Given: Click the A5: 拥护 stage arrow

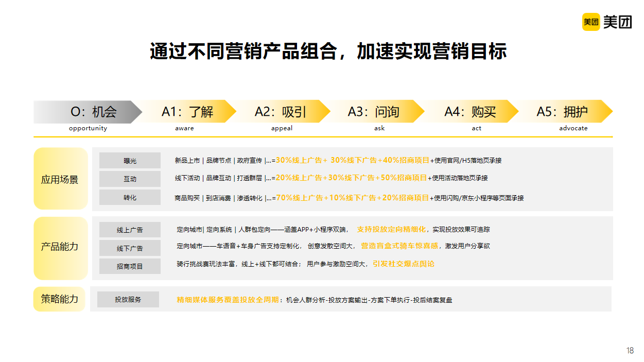Looking at the screenshot, I should pos(564,112).
